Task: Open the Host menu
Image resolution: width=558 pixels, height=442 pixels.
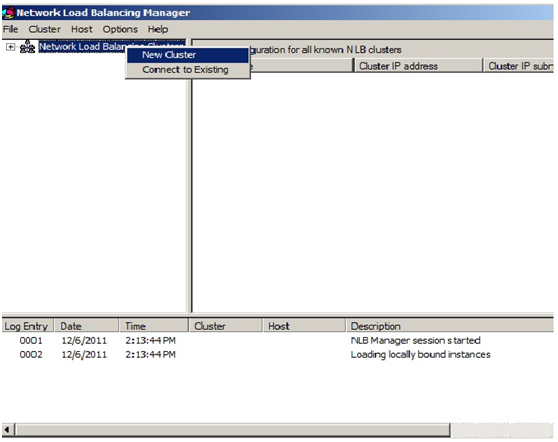Action: pyautogui.click(x=82, y=29)
